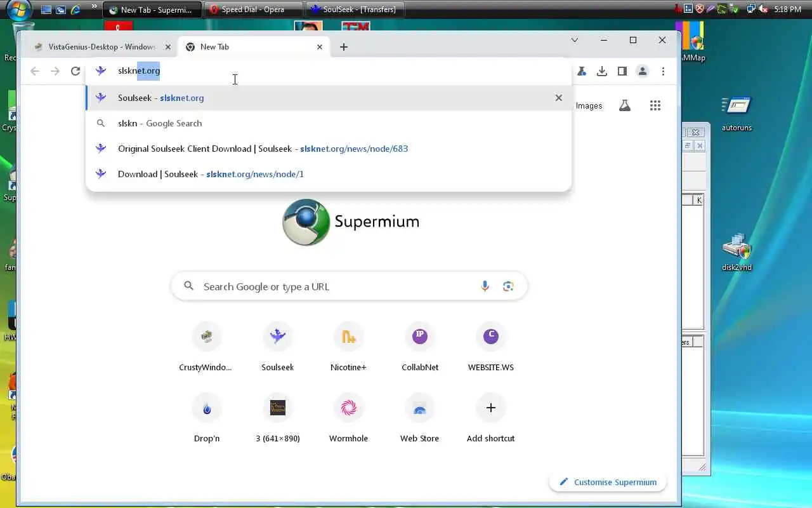This screenshot has height=508, width=812.
Task: Open the profile avatar button
Action: tap(643, 71)
